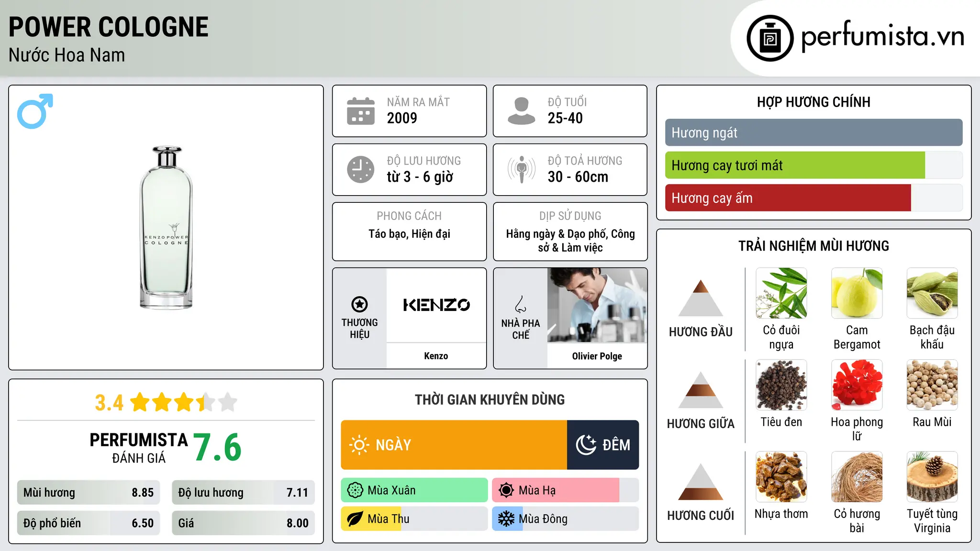Click the style value Táo bạo, Hiện đại
980x551 pixels.
click(x=409, y=234)
